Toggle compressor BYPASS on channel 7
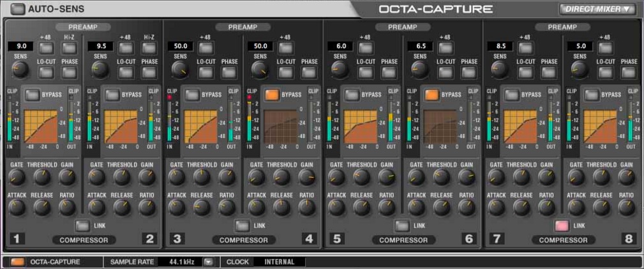This screenshot has height=269, width=644. click(x=512, y=95)
